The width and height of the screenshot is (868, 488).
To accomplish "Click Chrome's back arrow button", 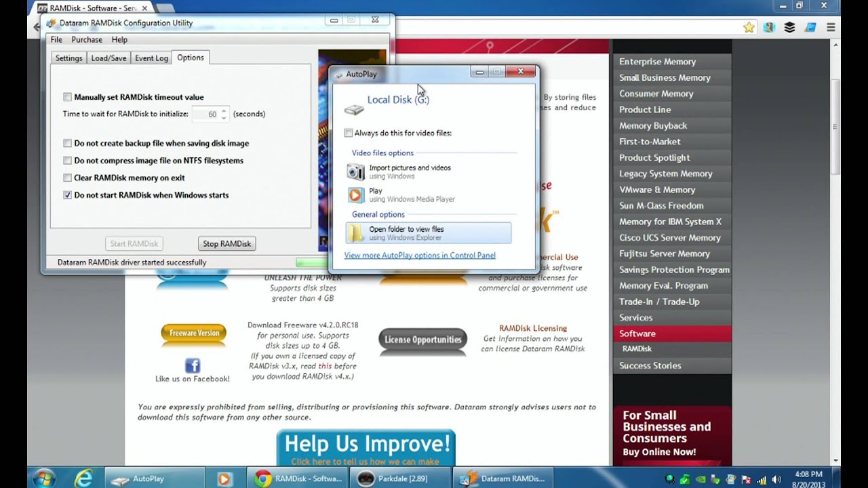I will [36, 27].
